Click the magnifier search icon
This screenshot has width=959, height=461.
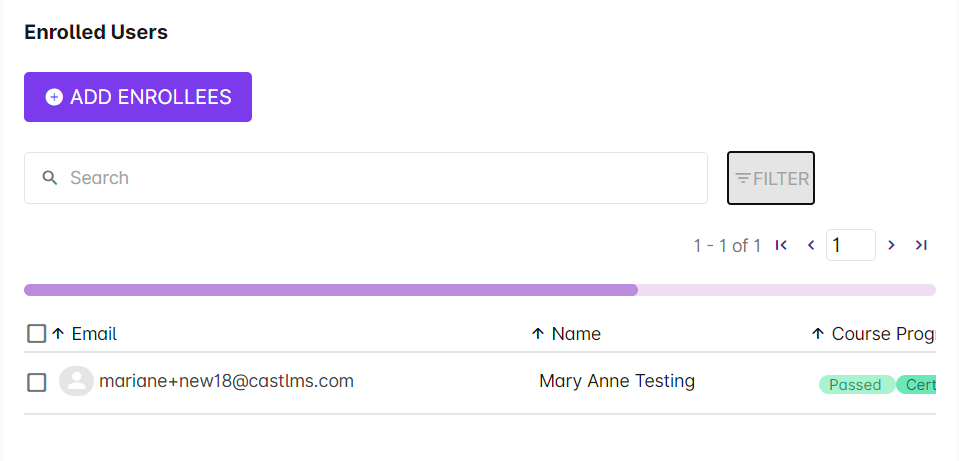pos(50,178)
